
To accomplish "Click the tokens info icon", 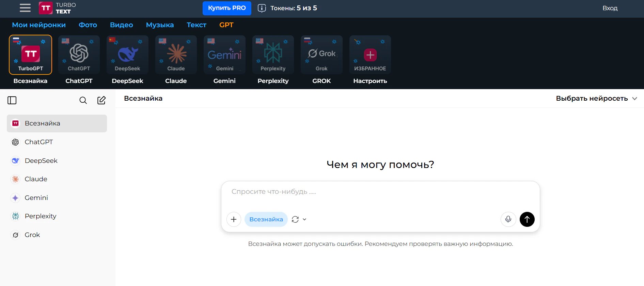I will [262, 8].
